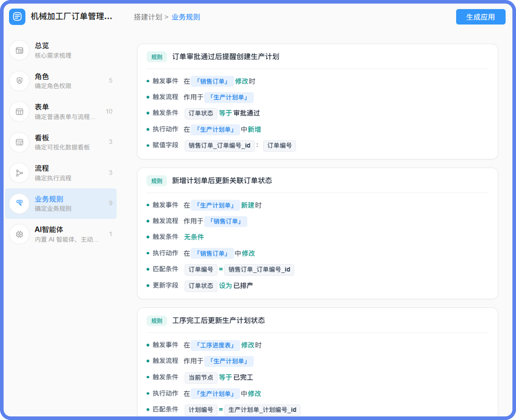The image size is (516, 420).
Task: Click the 销售订单_订单编号_id chip in 匹配条件
Action: 259,270
